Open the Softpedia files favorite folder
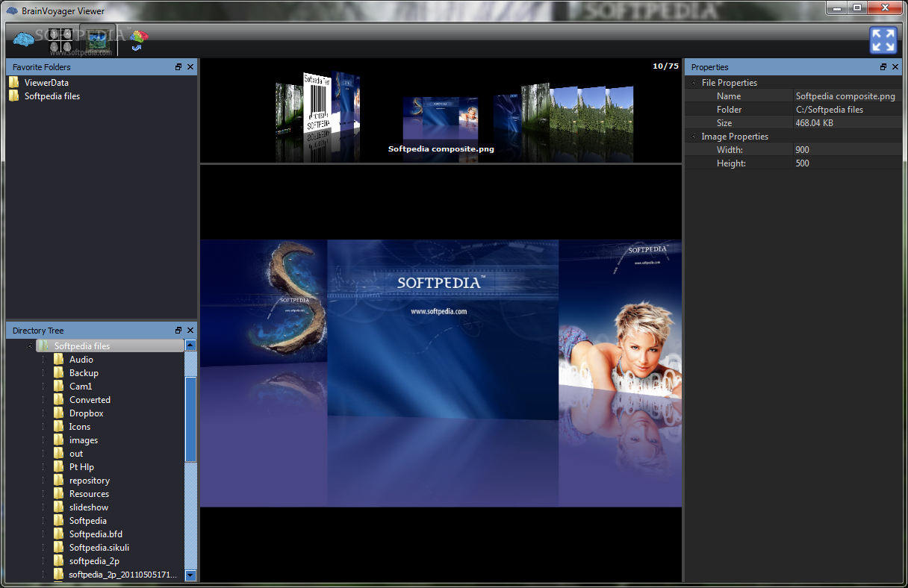Viewport: 908px width, 588px height. click(x=52, y=96)
